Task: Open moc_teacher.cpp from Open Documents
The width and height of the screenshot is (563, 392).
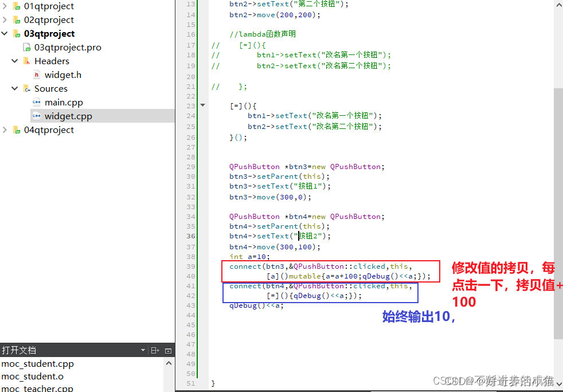Action: (37, 388)
